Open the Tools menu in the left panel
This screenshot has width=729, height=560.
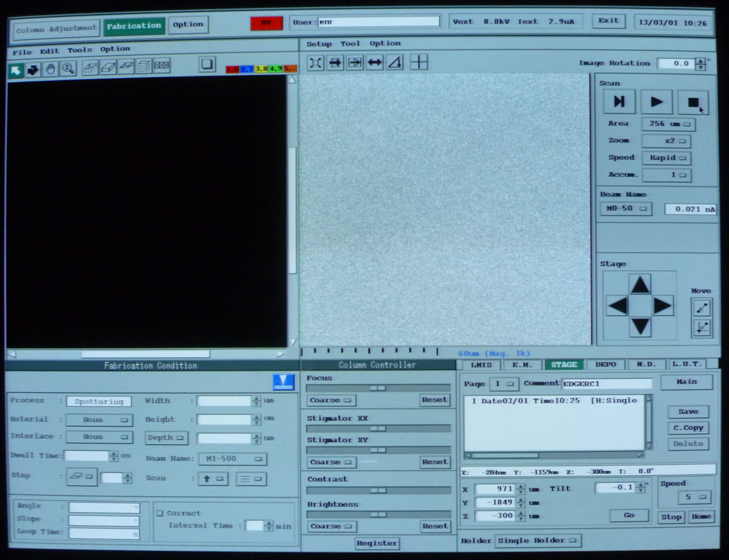tap(80, 50)
